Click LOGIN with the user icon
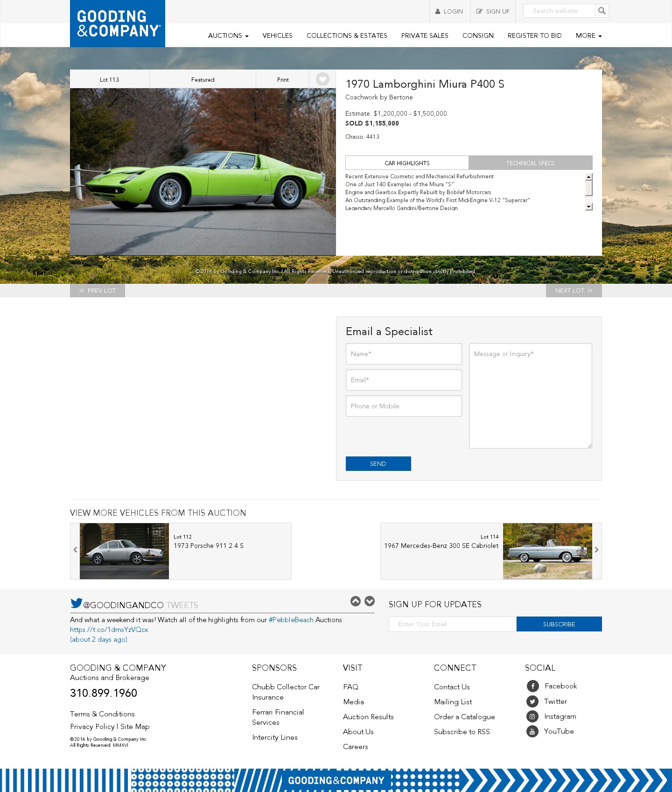Viewport: 672px width, 792px height. pos(449,12)
